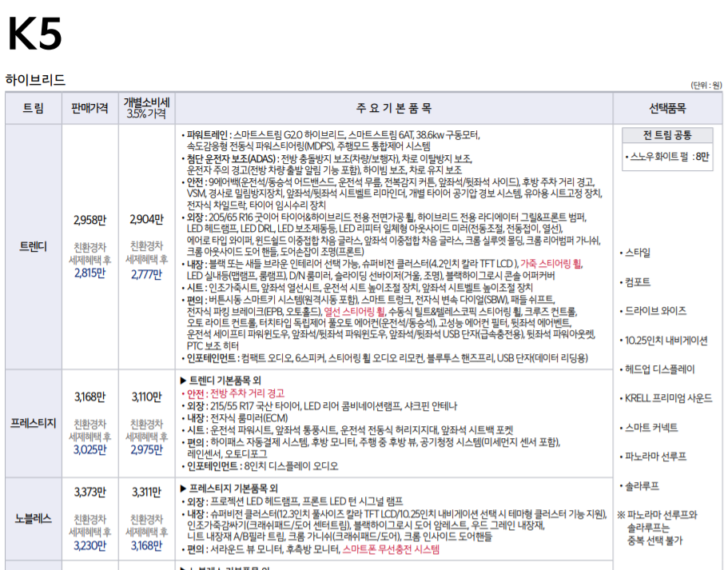Image resolution: width=728 pixels, height=570 pixels.
Task: Click the 3,168만 price for 프레스티지
Action: (x=90, y=397)
